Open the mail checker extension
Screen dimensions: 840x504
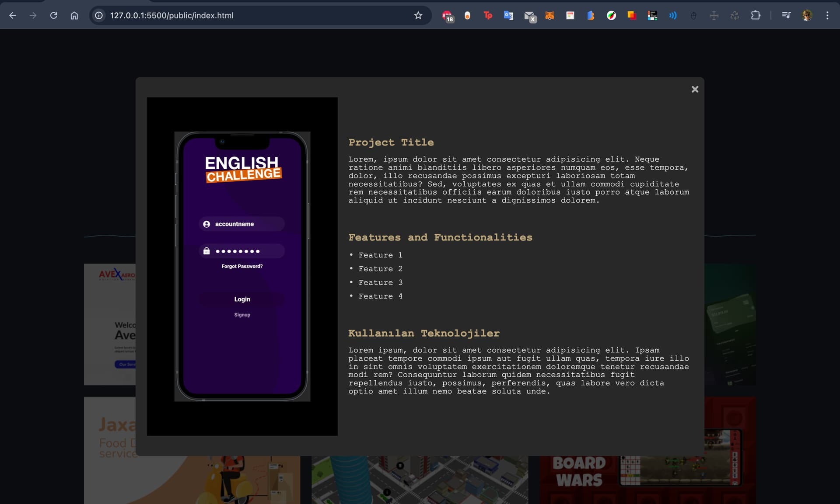[529, 16]
